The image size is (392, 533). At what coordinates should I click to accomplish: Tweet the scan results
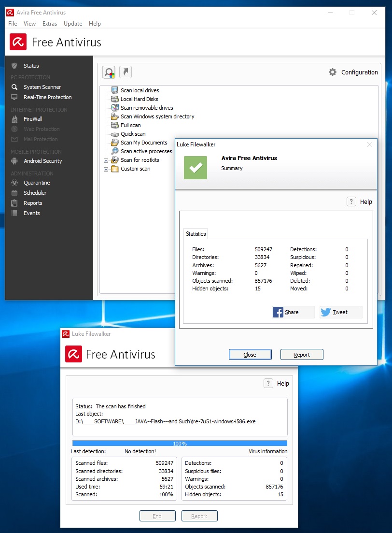point(341,312)
